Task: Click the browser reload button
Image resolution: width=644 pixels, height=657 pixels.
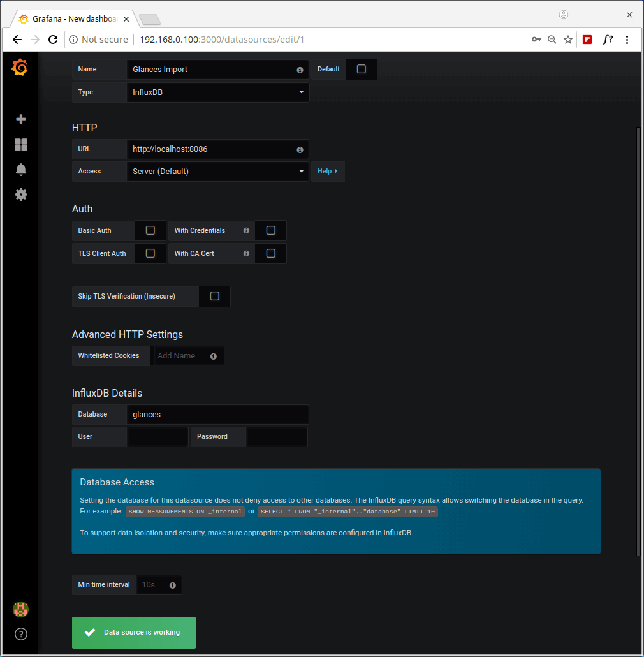Action: [54, 40]
